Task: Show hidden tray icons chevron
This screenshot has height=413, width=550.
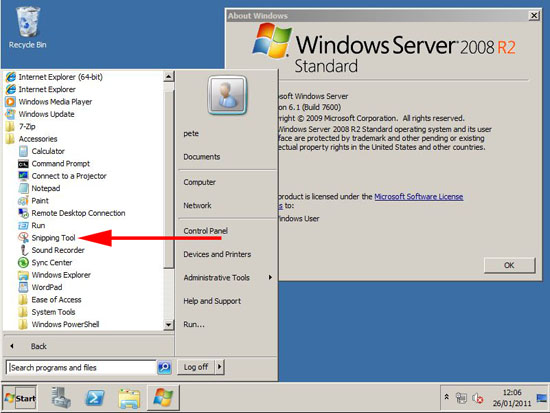Action: 447,397
